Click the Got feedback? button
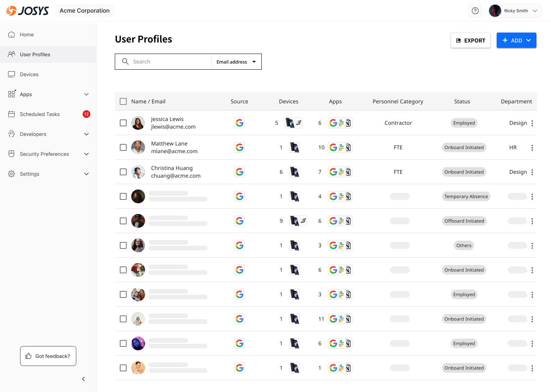The image size is (551, 392). click(x=48, y=356)
